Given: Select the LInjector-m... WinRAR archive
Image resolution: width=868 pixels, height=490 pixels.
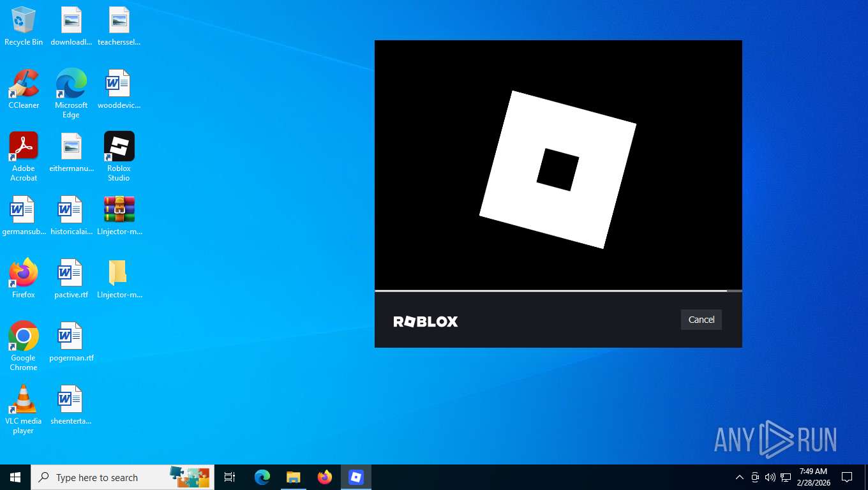Looking at the screenshot, I should (x=119, y=216).
